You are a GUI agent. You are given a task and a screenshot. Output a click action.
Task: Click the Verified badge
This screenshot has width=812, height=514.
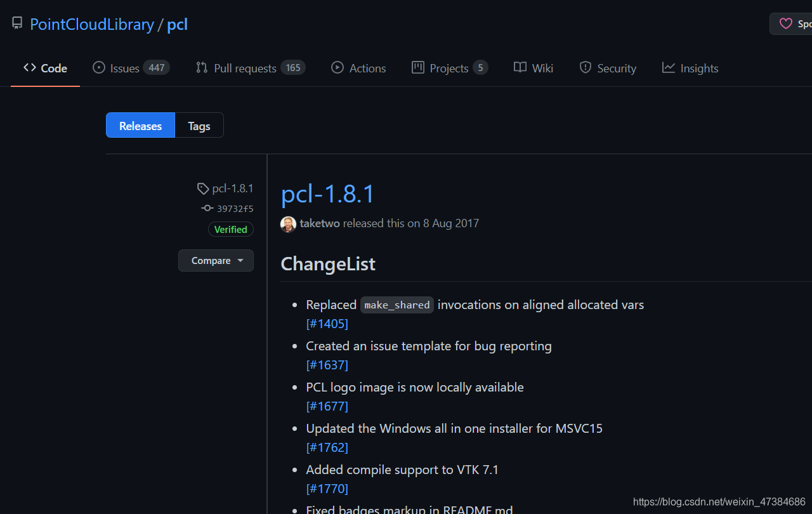tap(230, 229)
